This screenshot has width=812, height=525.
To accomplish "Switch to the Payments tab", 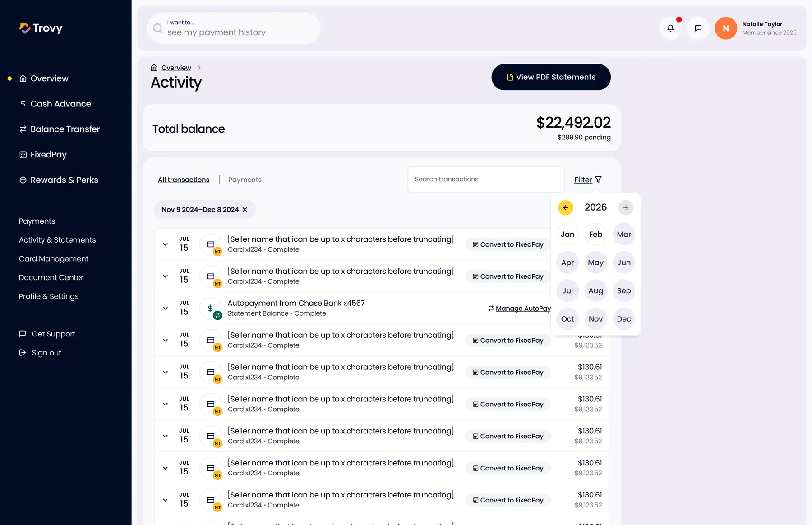I will point(245,180).
